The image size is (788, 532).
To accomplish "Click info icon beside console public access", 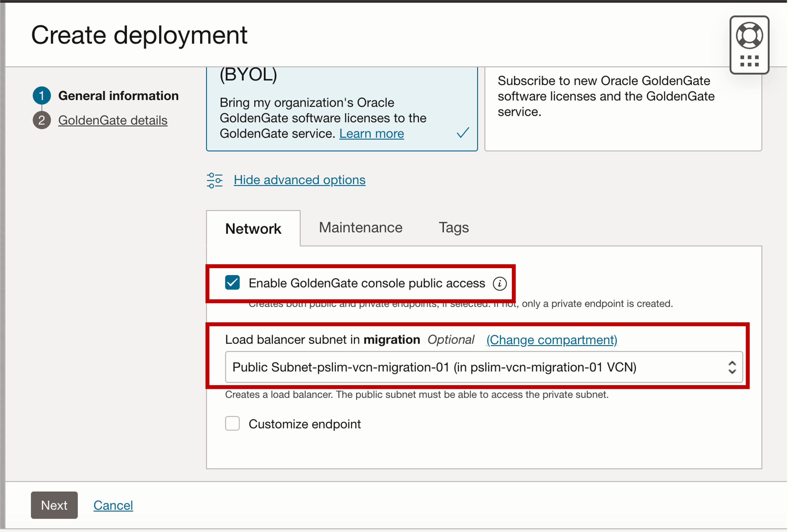I will tap(499, 284).
